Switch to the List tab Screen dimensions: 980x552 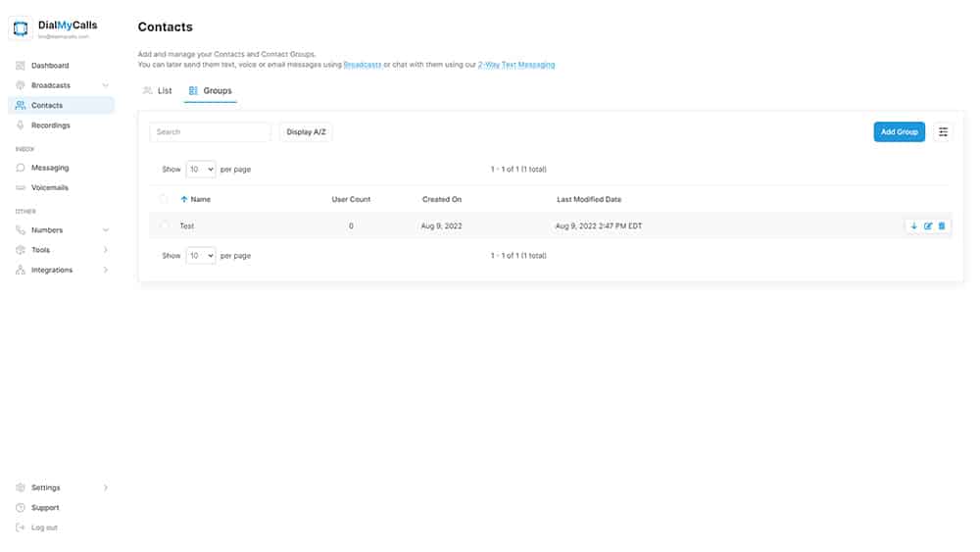[x=158, y=91]
